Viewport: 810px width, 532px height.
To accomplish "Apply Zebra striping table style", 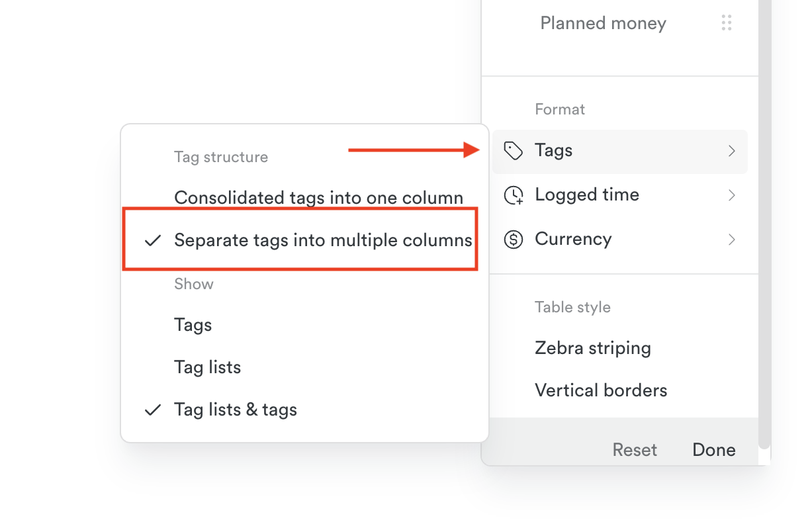I will point(592,347).
